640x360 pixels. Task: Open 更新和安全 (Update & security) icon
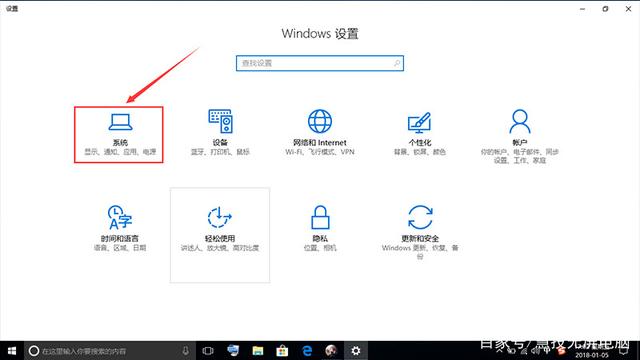[x=420, y=217]
